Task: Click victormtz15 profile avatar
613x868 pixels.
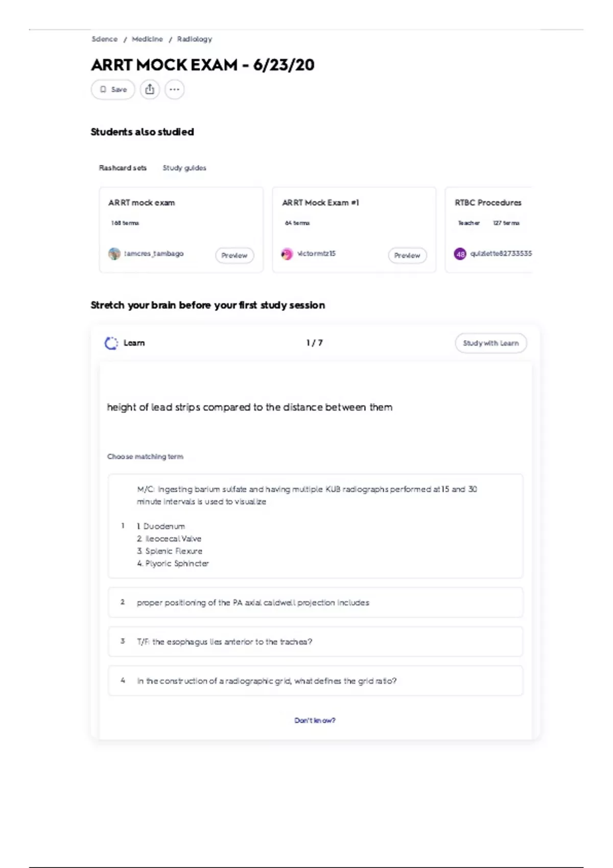Action: click(x=287, y=254)
